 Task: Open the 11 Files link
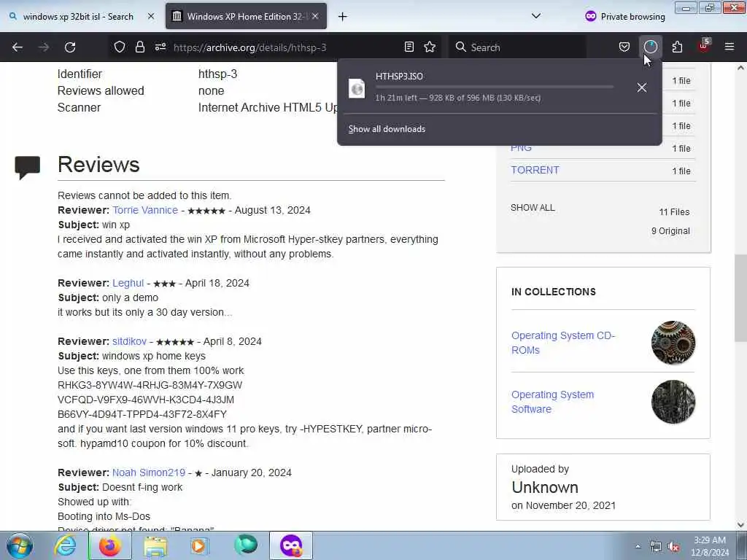(x=674, y=212)
